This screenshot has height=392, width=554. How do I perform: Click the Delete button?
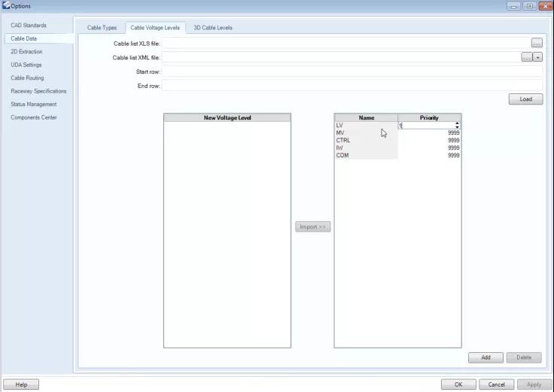(x=524, y=357)
